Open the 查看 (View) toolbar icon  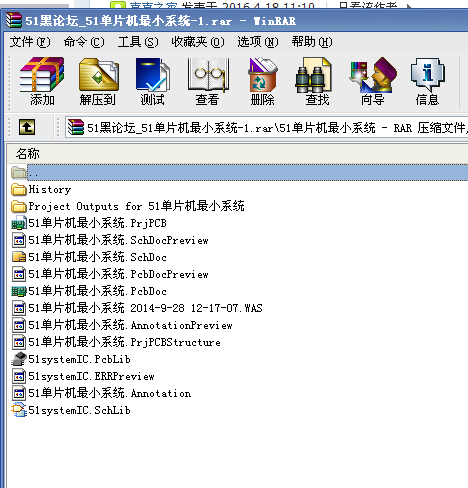[x=207, y=81]
